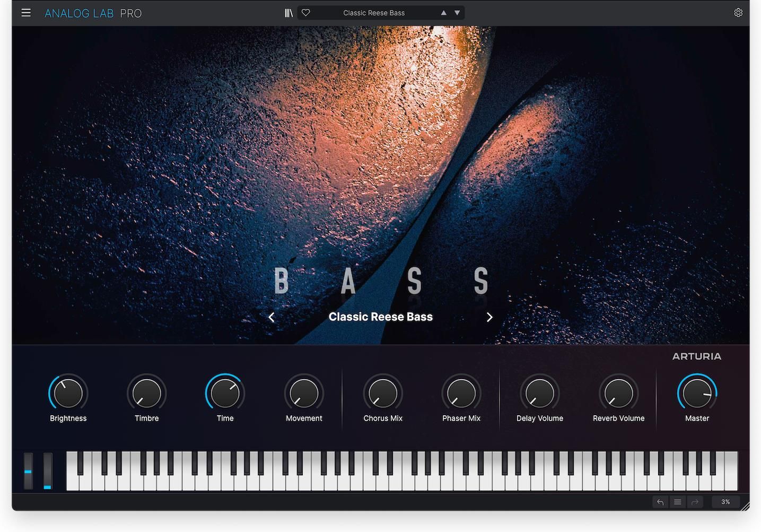This screenshot has height=532, width=761.
Task: Click the Reverb Volume knob
Action: (x=618, y=393)
